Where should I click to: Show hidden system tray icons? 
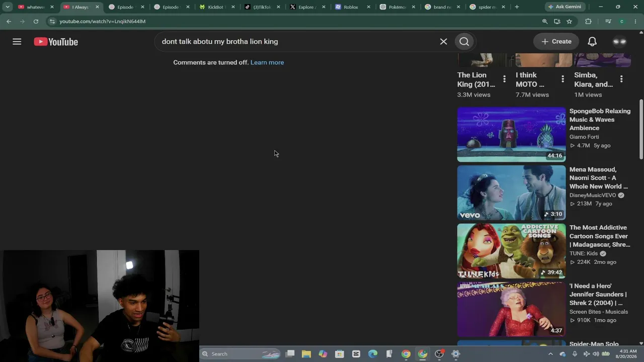click(x=550, y=354)
